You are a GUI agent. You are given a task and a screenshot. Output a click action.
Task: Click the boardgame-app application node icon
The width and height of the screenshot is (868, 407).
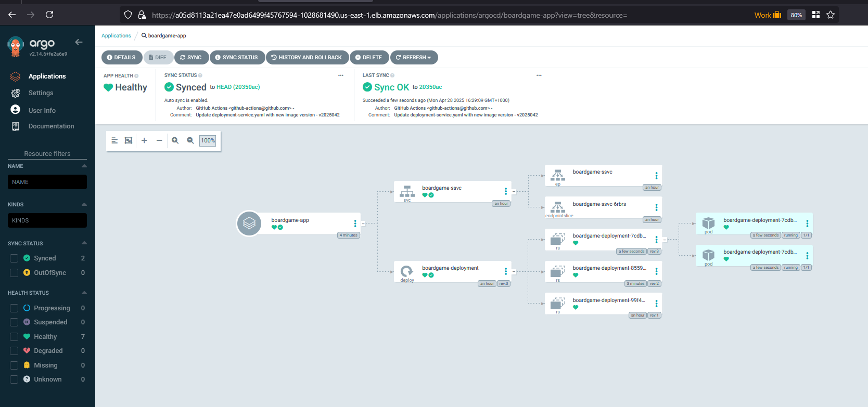(249, 224)
